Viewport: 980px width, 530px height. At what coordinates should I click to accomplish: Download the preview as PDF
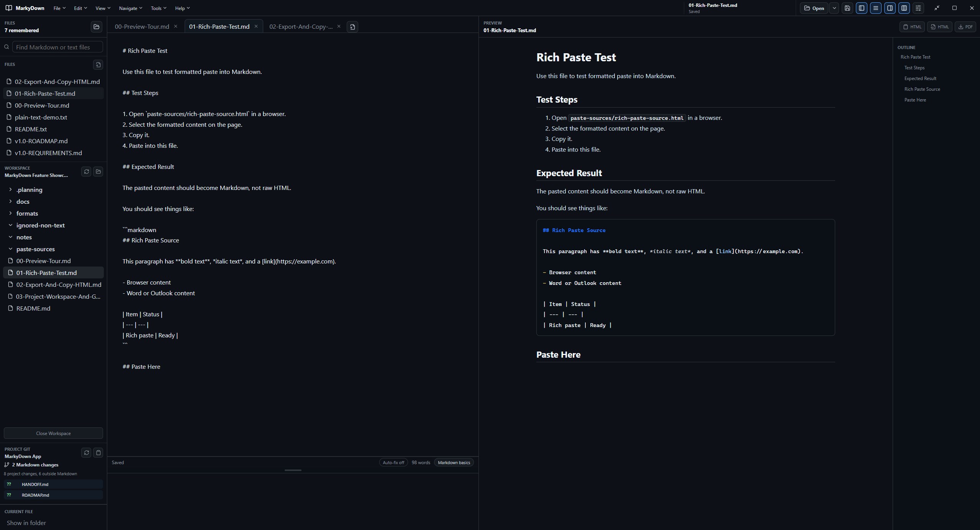coord(965,27)
